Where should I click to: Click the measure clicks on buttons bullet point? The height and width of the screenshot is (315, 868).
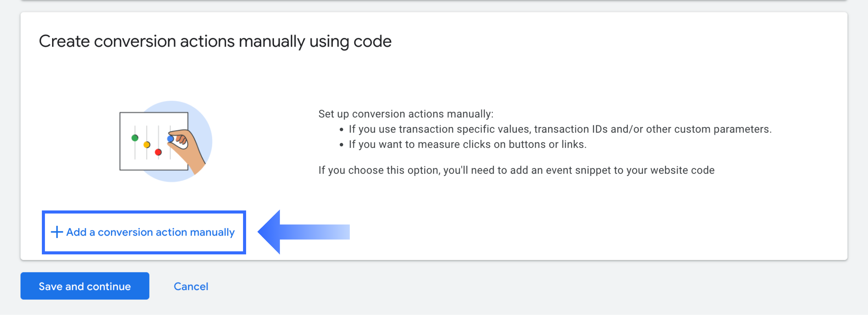[467, 144]
